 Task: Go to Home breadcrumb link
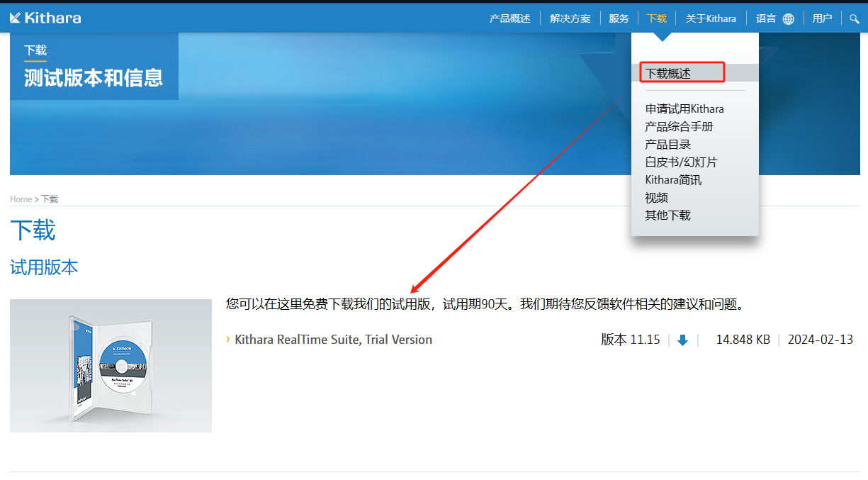pos(21,199)
